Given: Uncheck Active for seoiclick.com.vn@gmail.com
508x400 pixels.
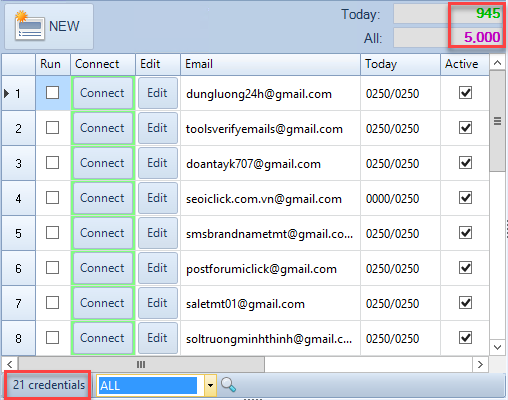Looking at the screenshot, I should [465, 198].
